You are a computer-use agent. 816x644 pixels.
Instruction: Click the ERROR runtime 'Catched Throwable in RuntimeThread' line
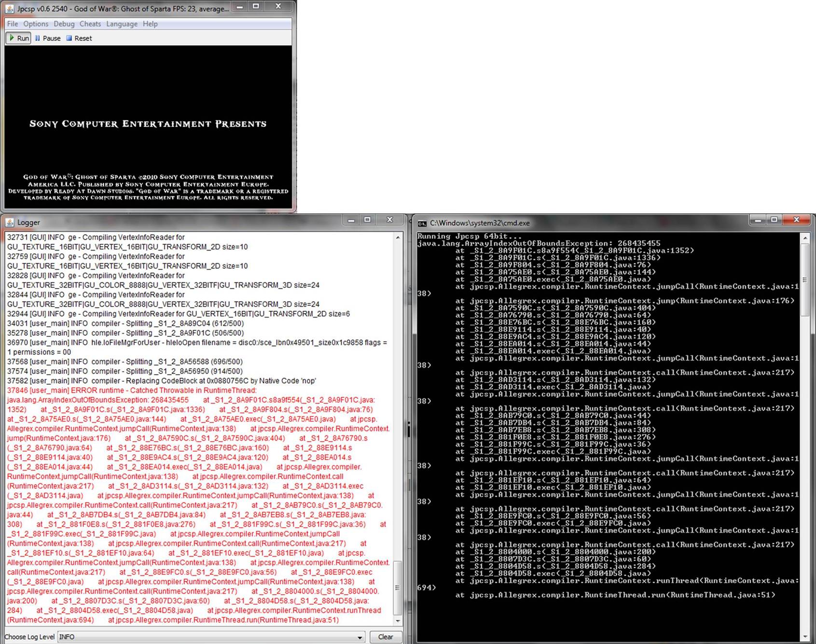tap(132, 390)
